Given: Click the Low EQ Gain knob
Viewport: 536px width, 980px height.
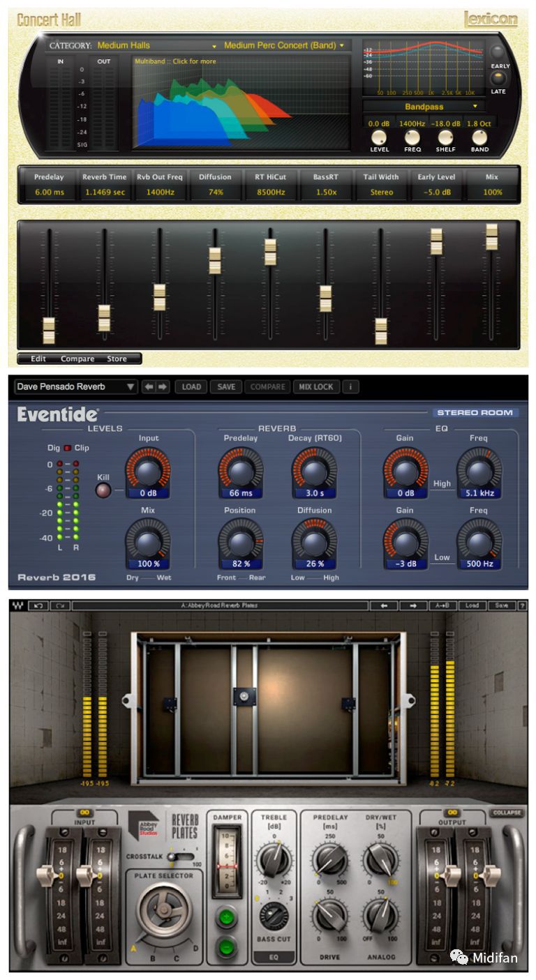Looking at the screenshot, I should point(405,543).
